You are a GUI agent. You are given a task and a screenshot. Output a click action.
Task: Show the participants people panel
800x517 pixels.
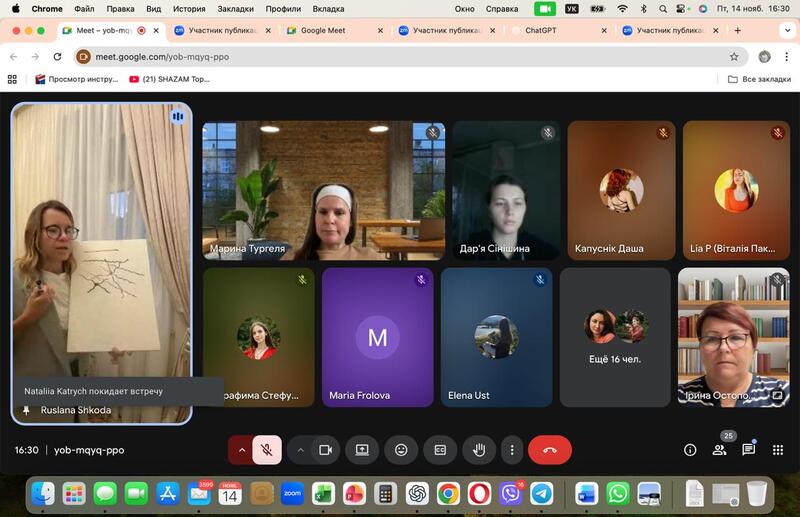(719, 450)
